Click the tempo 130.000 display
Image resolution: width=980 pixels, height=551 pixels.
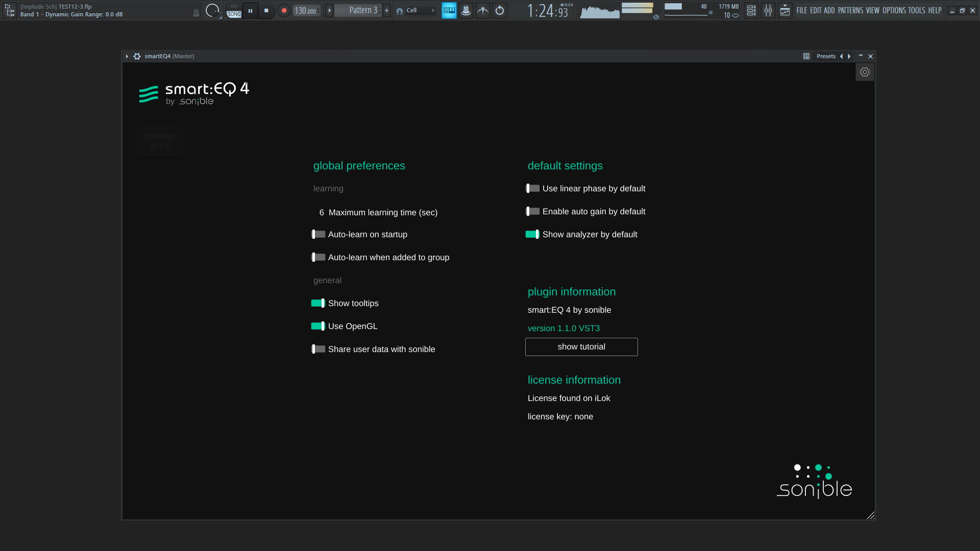click(x=306, y=10)
